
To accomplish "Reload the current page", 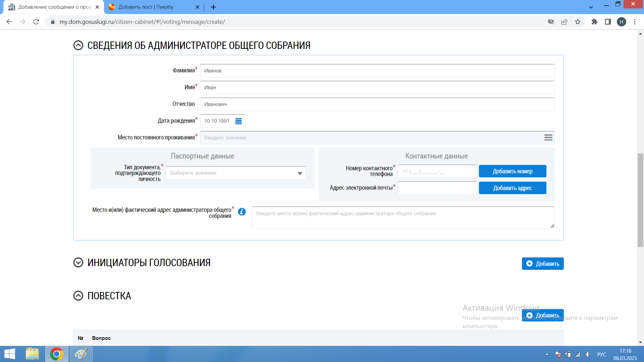I will (36, 22).
